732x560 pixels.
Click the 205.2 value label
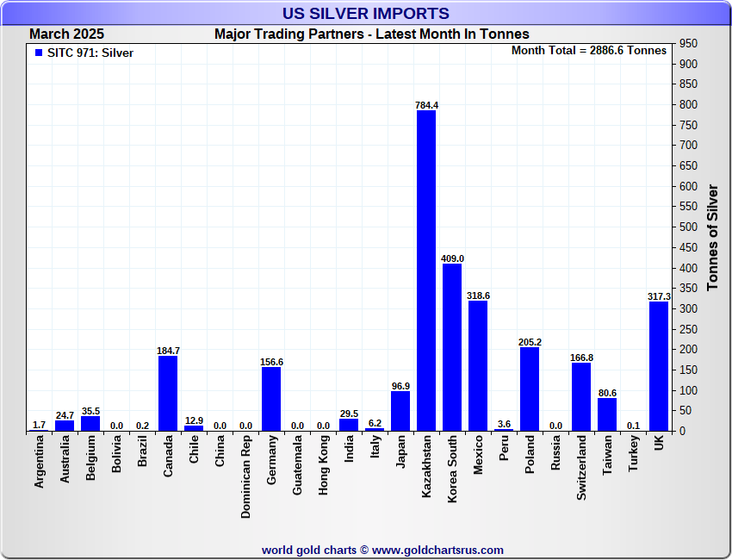click(530, 342)
